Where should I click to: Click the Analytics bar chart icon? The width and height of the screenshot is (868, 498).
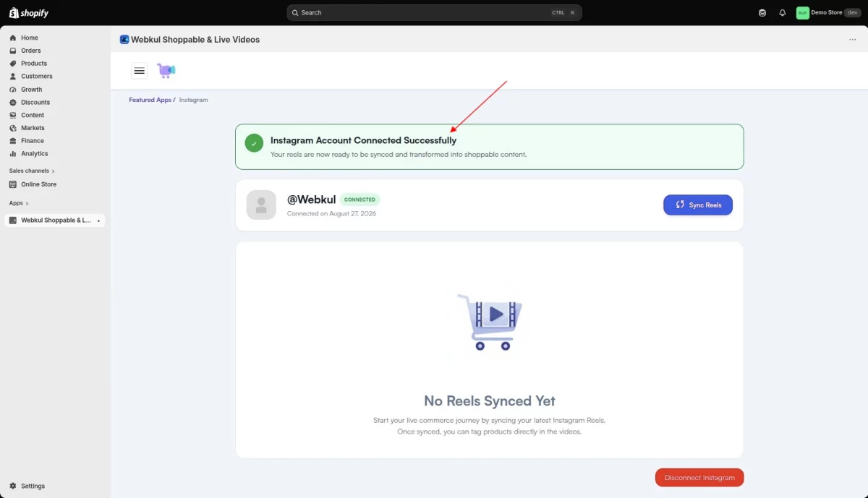[13, 153]
